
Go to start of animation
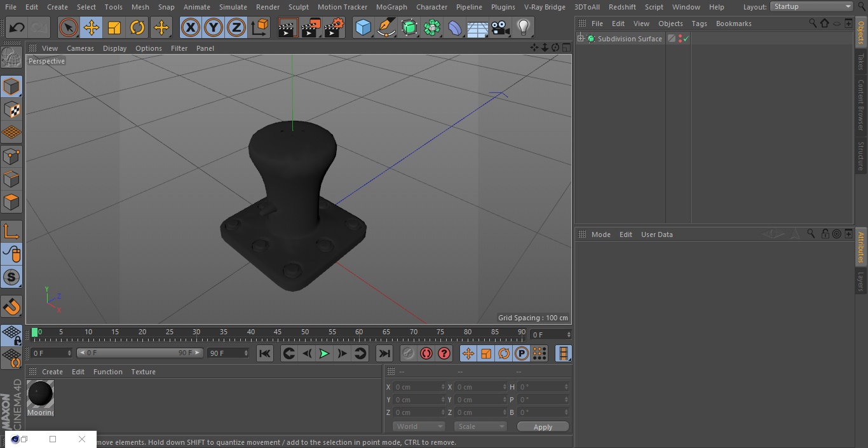coord(265,353)
